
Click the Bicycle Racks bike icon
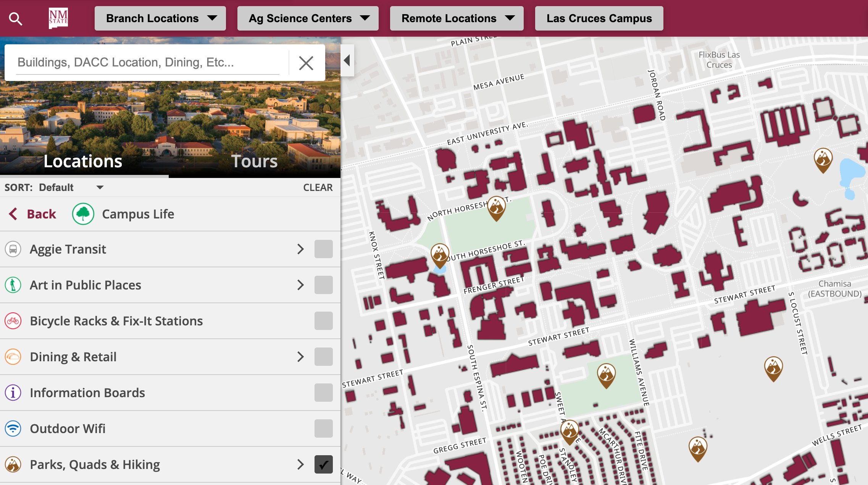click(13, 321)
